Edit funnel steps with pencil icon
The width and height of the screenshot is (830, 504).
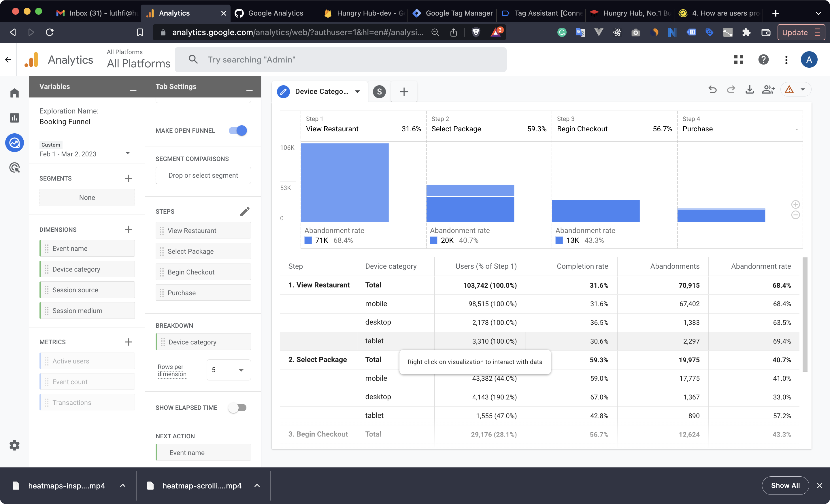245,211
